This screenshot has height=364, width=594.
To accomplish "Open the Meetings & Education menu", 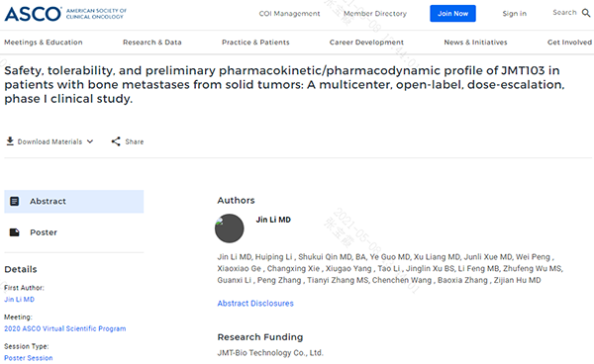I will coord(44,42).
